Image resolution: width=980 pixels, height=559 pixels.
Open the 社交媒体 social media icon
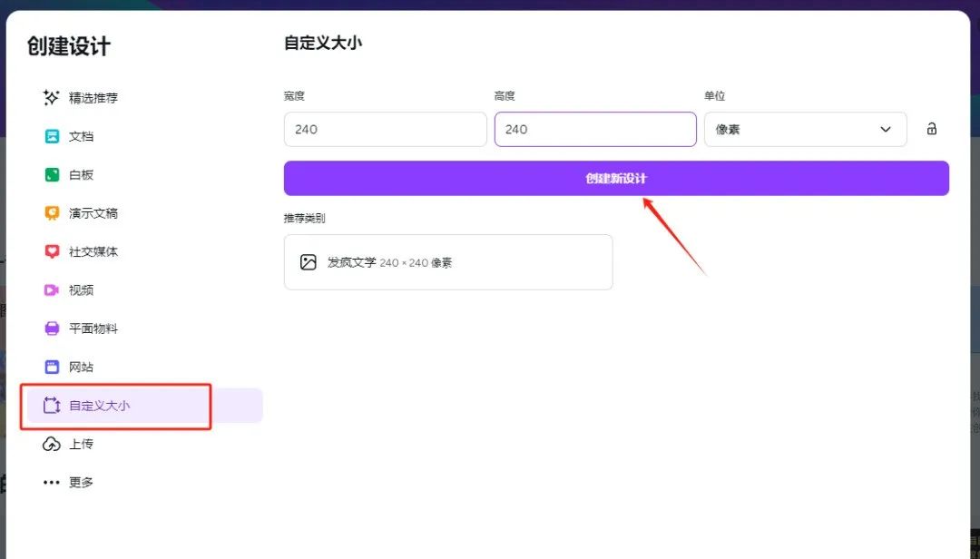[52, 251]
